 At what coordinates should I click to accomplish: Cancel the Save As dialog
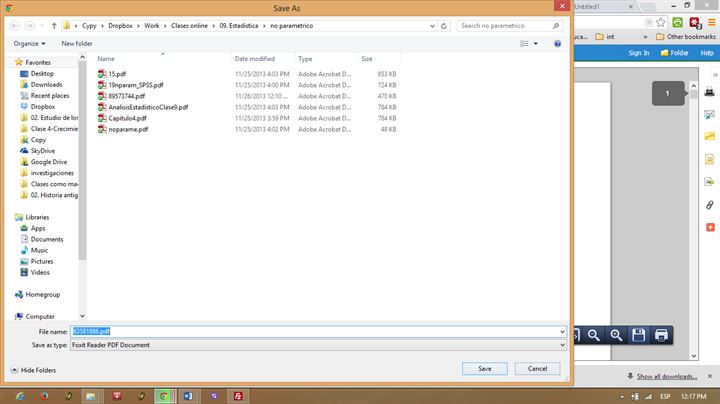click(537, 369)
